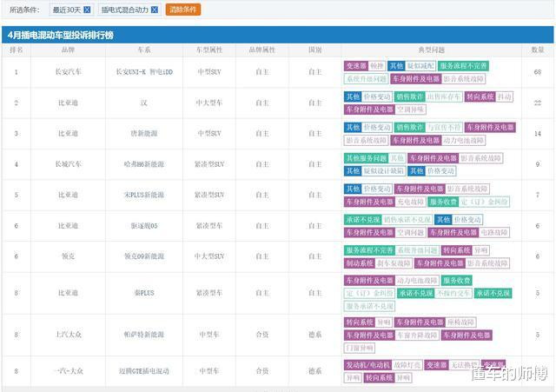Open the 迈腾GTE插电混动 model link
The width and height of the screenshot is (556, 392).
tap(144, 371)
